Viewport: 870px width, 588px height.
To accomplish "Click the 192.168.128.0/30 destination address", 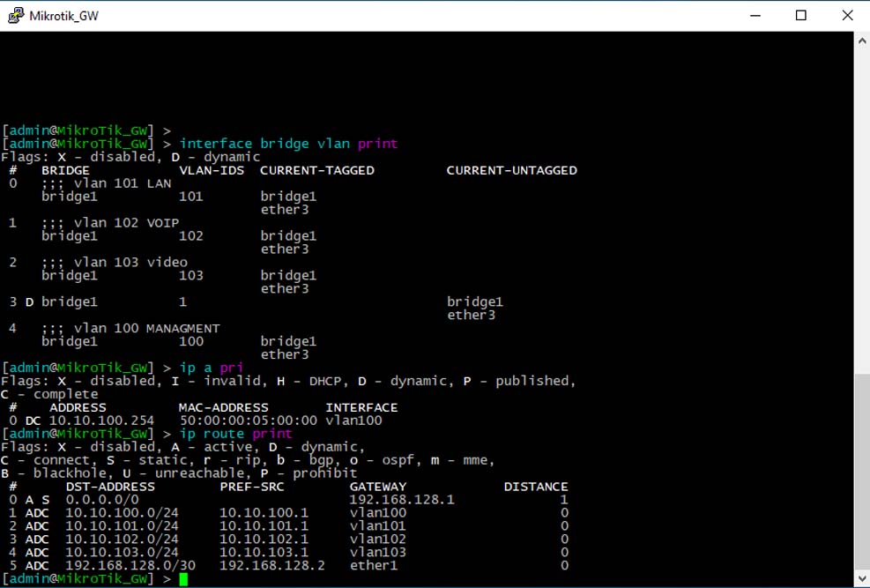I will [122, 565].
